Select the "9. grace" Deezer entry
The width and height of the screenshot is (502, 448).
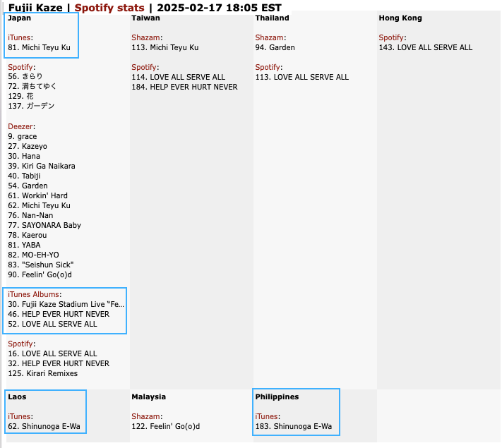pyautogui.click(x=23, y=136)
